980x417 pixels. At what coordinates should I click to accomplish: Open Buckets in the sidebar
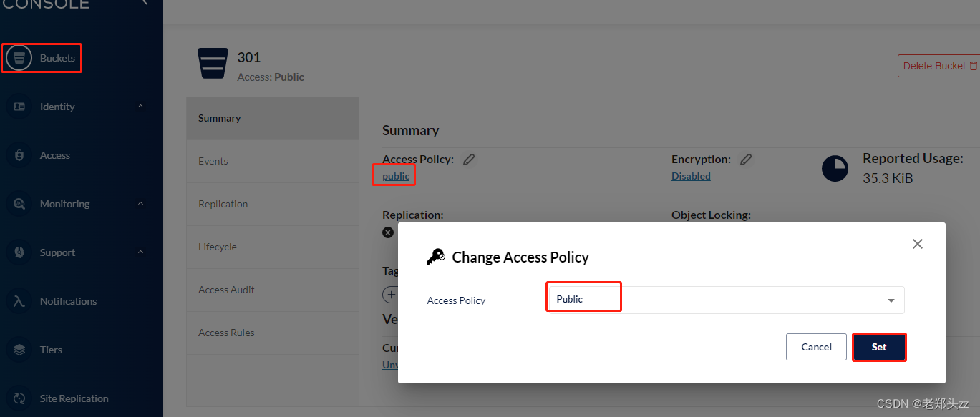(43, 58)
